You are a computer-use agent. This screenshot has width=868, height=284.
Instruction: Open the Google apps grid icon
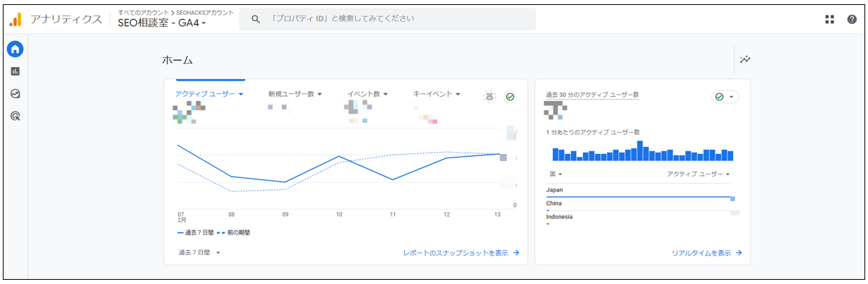coord(830,19)
